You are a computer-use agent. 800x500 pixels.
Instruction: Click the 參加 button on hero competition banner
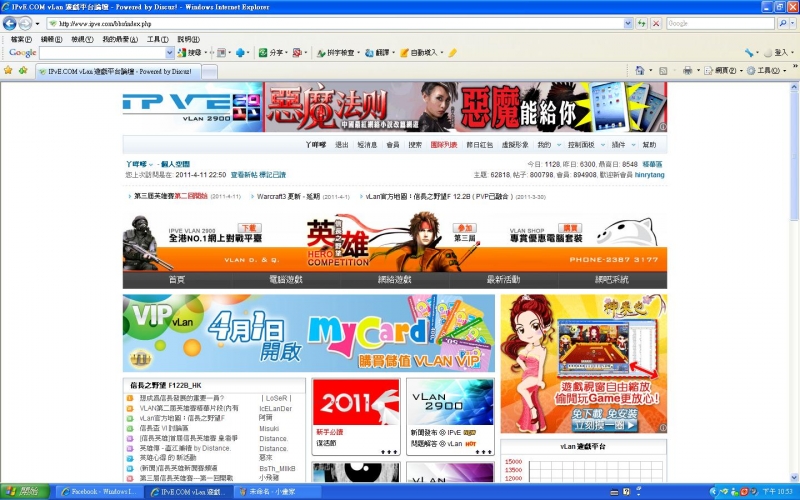point(464,228)
